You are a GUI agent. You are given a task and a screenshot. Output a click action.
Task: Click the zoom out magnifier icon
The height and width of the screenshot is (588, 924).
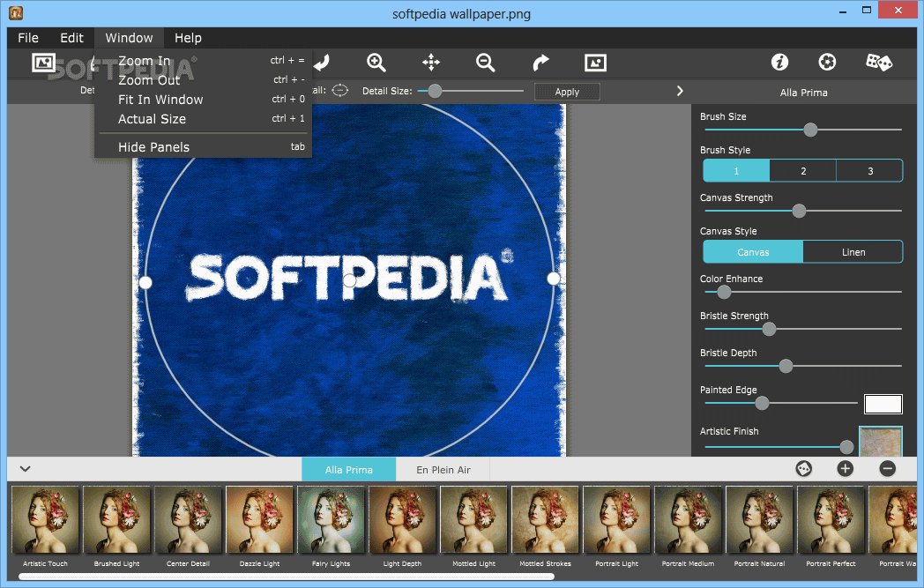pyautogui.click(x=486, y=63)
